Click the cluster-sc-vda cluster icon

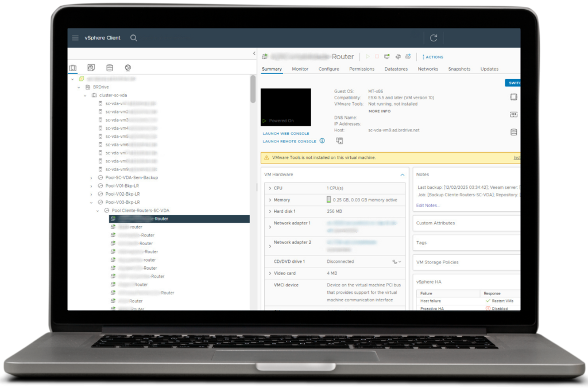[94, 95]
